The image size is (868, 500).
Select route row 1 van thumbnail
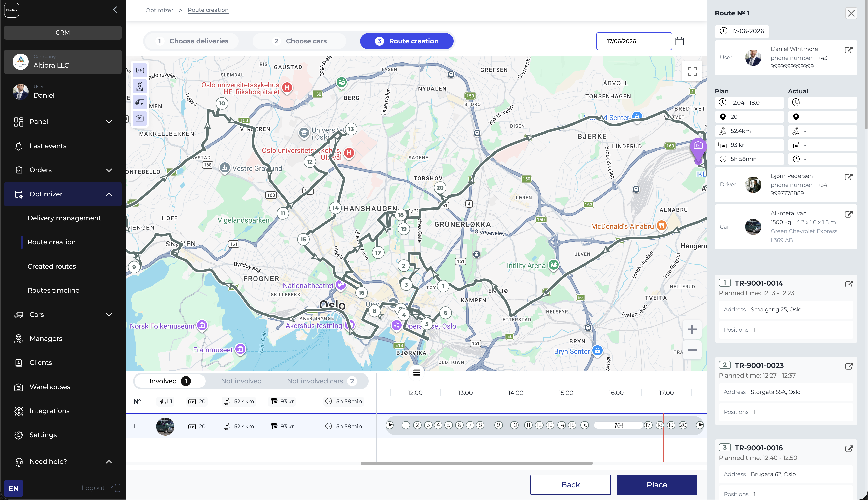point(165,426)
